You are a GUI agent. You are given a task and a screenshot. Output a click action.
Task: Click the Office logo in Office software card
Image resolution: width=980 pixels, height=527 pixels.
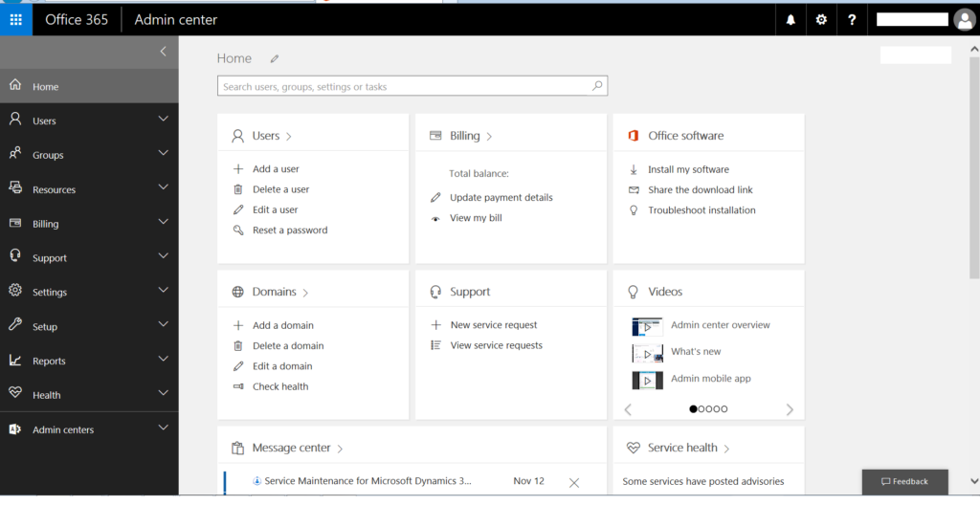[x=634, y=136]
